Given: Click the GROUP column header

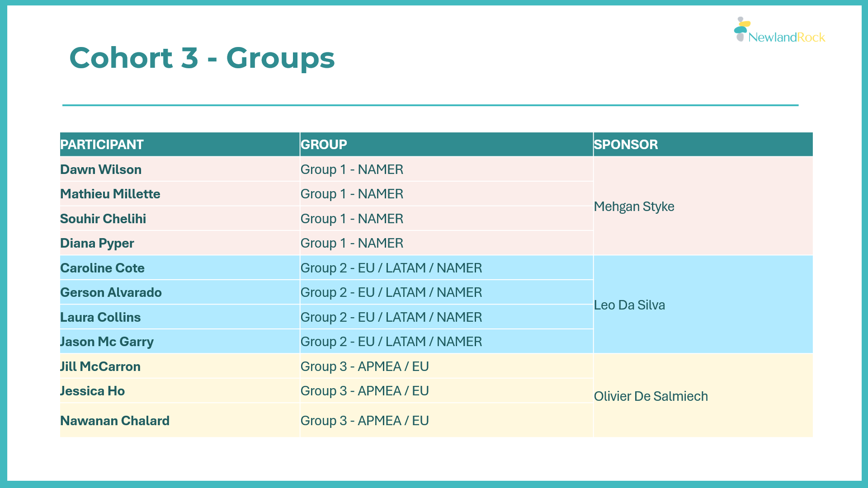Looking at the screenshot, I should point(446,145).
